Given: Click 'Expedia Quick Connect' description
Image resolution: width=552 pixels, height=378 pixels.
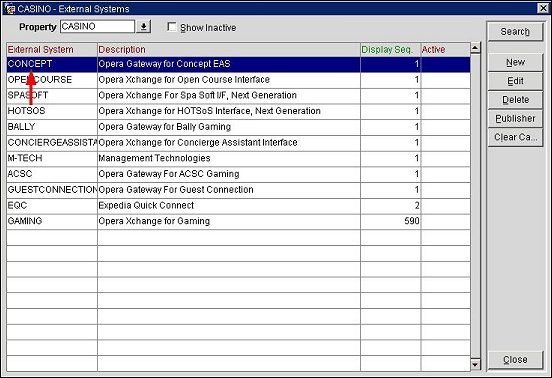Looking at the screenshot, I should click(146, 205).
